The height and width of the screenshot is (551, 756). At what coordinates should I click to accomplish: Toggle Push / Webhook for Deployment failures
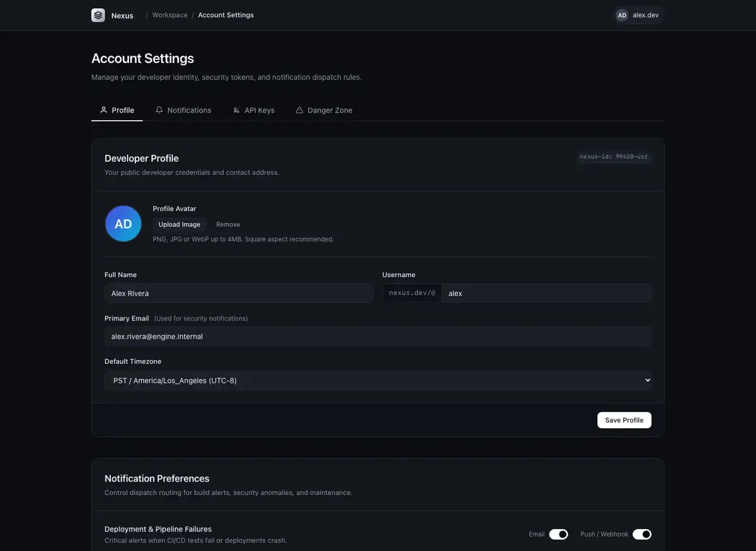[642, 534]
